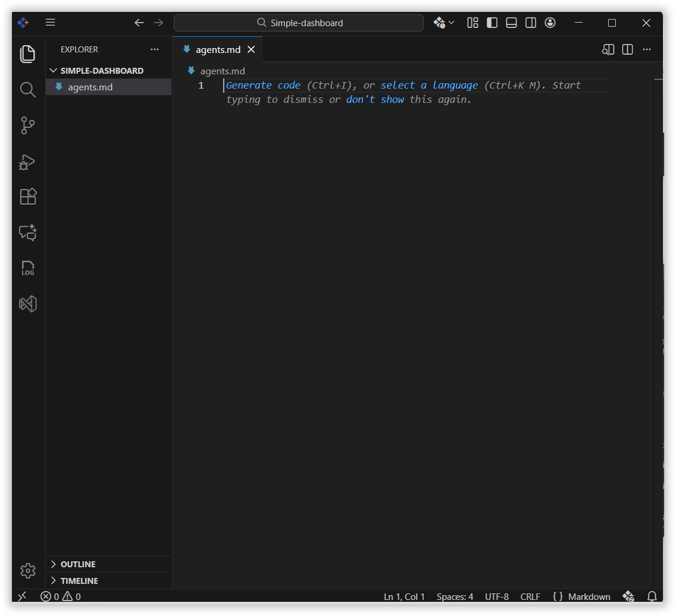
Task: Click the Generate code link
Action: pos(263,85)
